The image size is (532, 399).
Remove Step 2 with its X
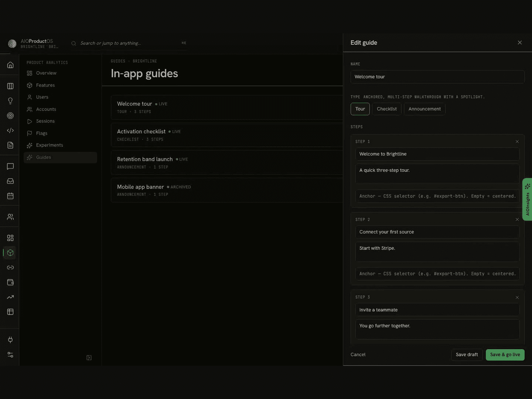(x=517, y=219)
